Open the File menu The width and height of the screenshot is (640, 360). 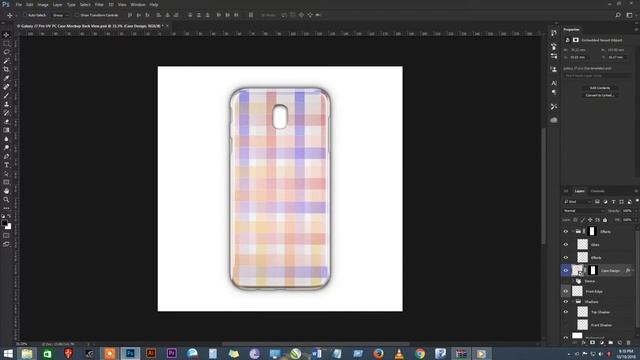[x=18, y=4]
